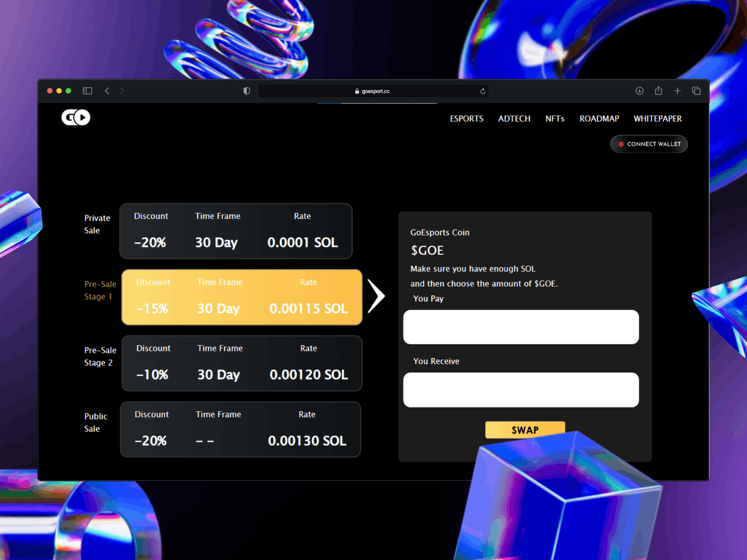Viewport: 747px width, 560px height.
Task: Click the You Receive input field
Action: click(521, 390)
